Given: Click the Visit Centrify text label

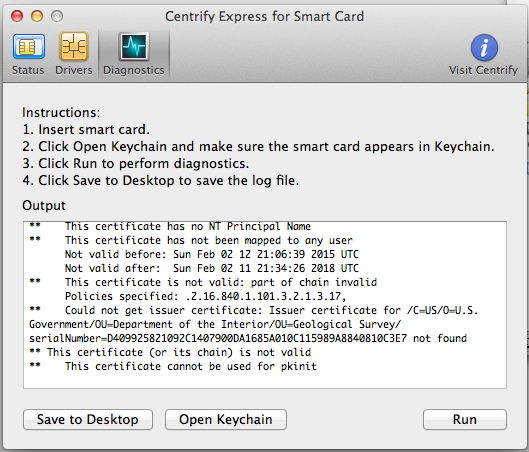Looking at the screenshot, I should click(483, 70).
